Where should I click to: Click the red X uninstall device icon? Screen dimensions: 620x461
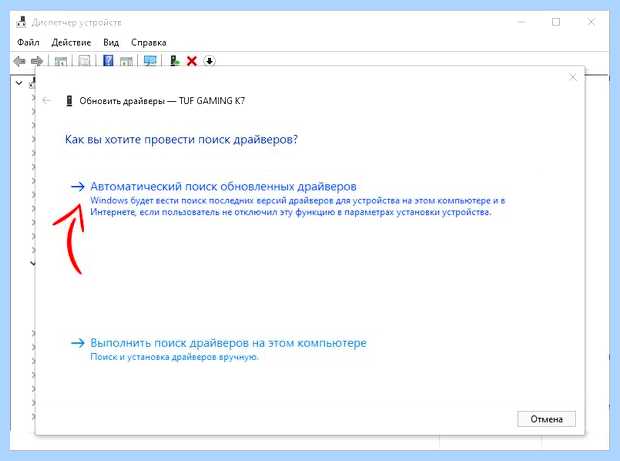coord(192,61)
